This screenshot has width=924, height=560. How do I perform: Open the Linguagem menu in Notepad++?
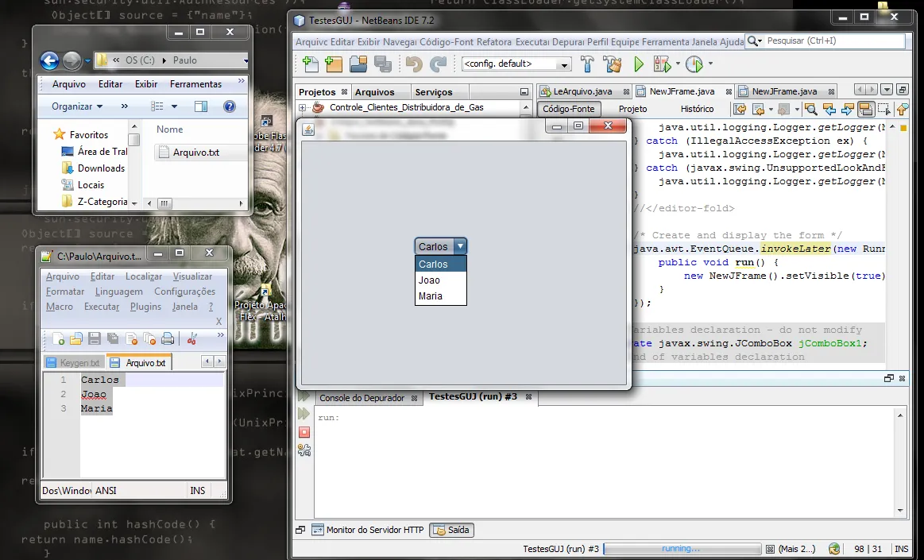click(x=119, y=292)
